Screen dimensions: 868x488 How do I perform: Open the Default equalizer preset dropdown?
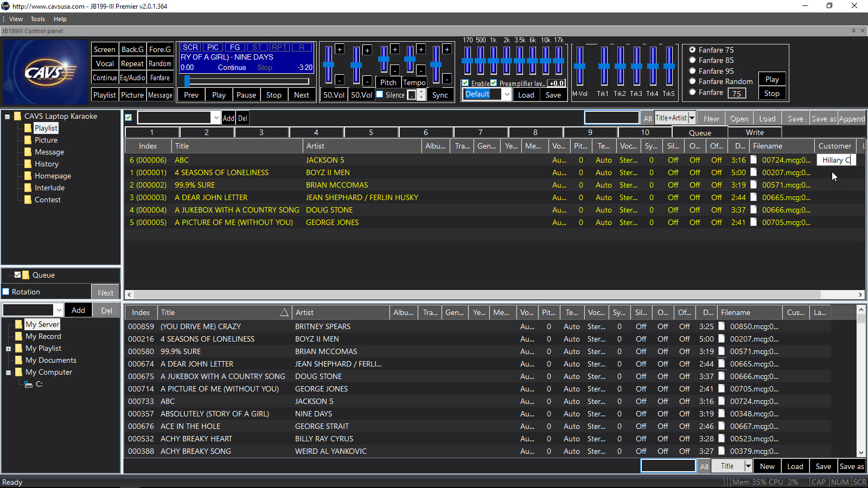507,94
